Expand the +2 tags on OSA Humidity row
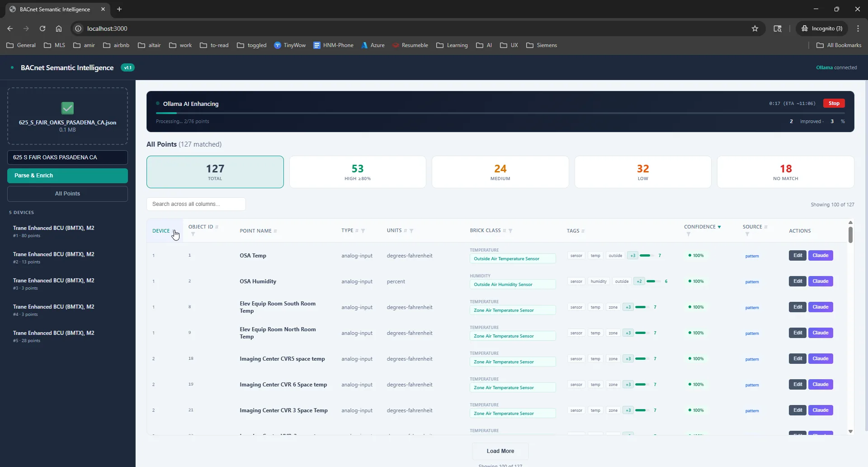The height and width of the screenshot is (467, 868). (639, 281)
